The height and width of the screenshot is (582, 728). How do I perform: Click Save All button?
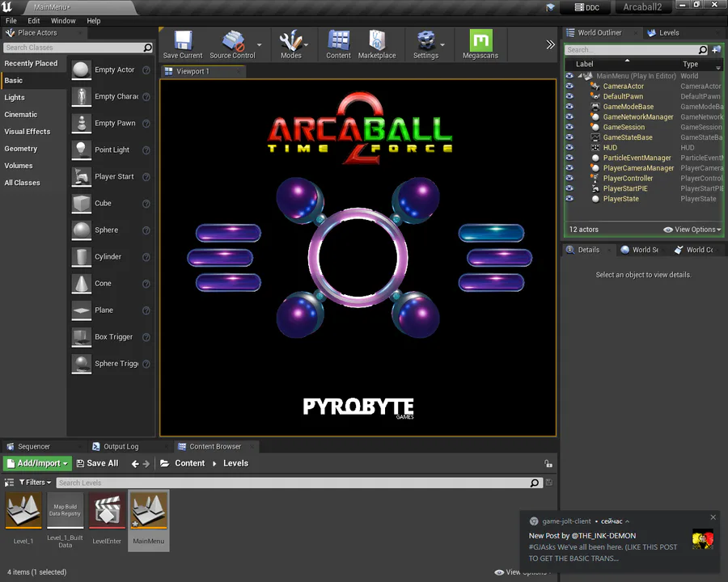(x=97, y=463)
